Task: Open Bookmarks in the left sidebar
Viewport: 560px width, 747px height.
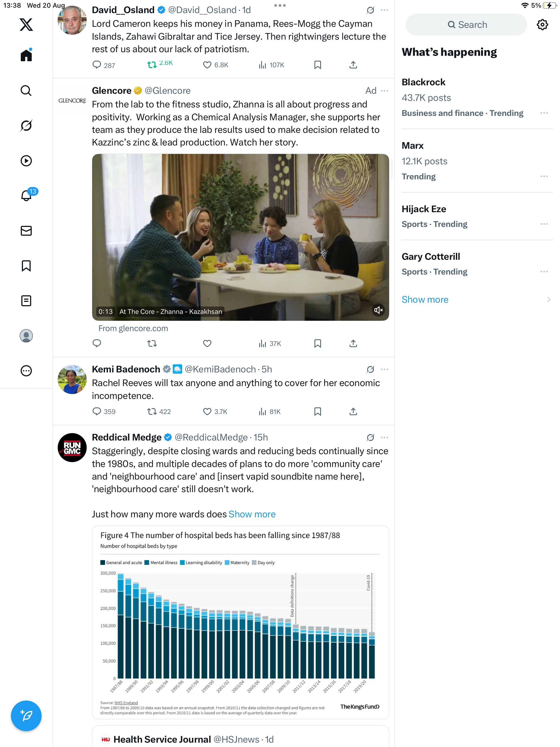Action: [26, 266]
